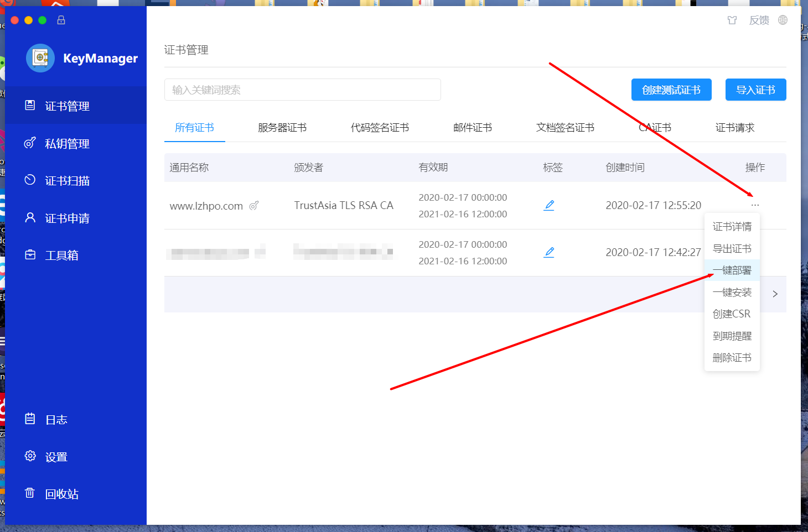Click the 创建测试证书 button
The width and height of the screenshot is (808, 532).
(x=671, y=90)
